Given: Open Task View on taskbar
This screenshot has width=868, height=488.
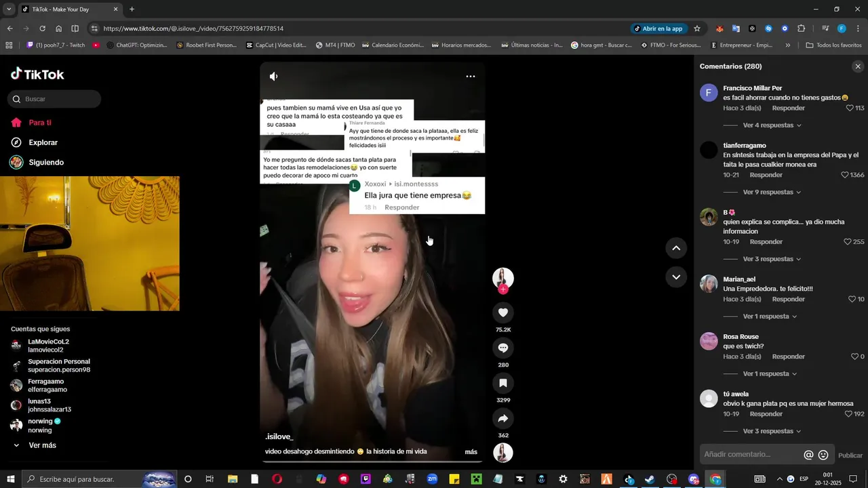Looking at the screenshot, I should [x=210, y=479].
